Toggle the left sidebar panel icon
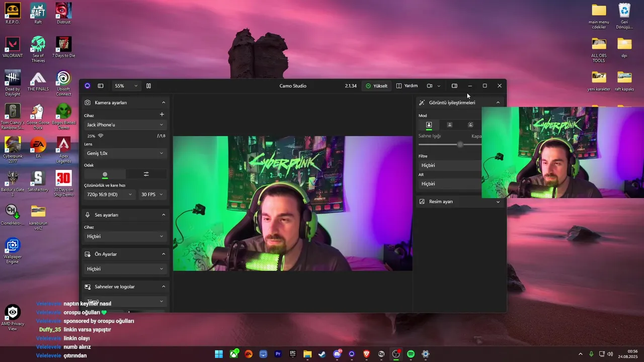 (x=101, y=86)
